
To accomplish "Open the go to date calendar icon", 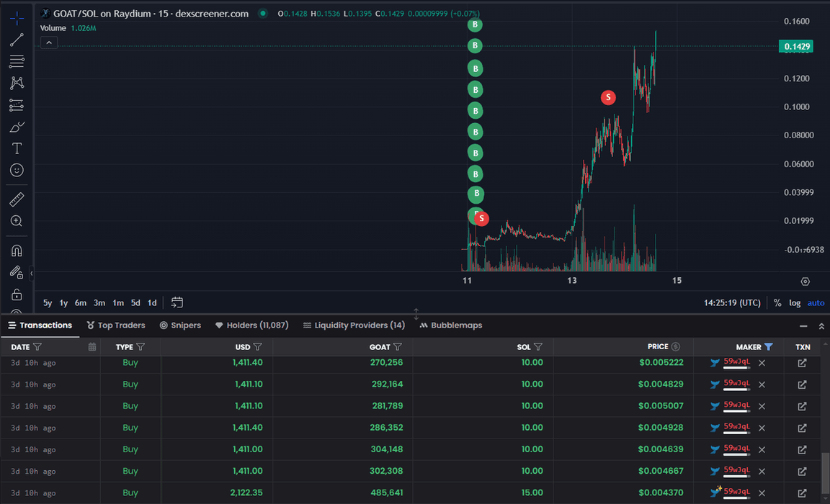I will tap(177, 303).
